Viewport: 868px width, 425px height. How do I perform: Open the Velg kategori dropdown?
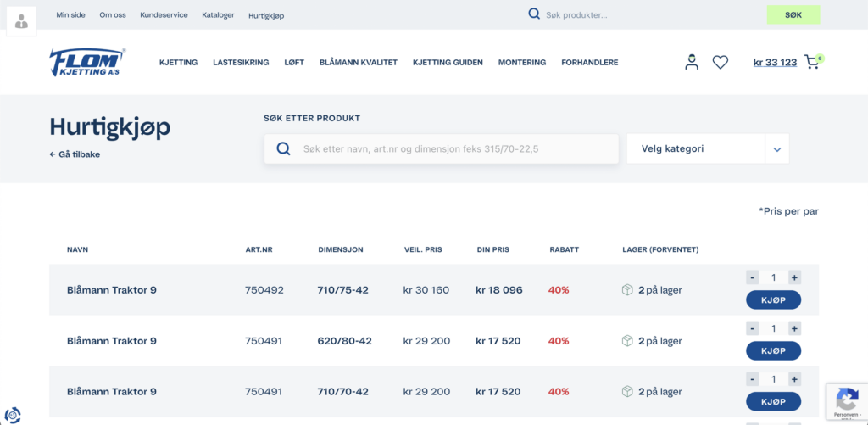click(x=708, y=148)
